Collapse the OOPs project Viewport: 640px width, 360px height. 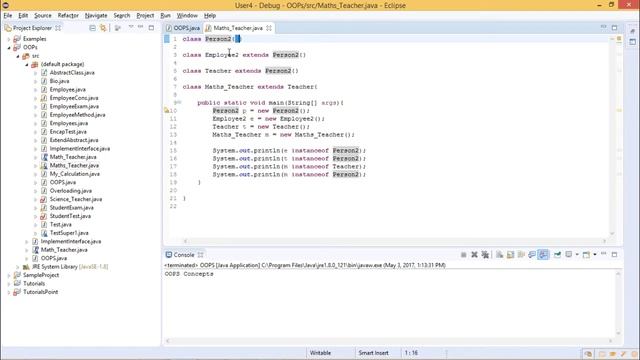9,47
